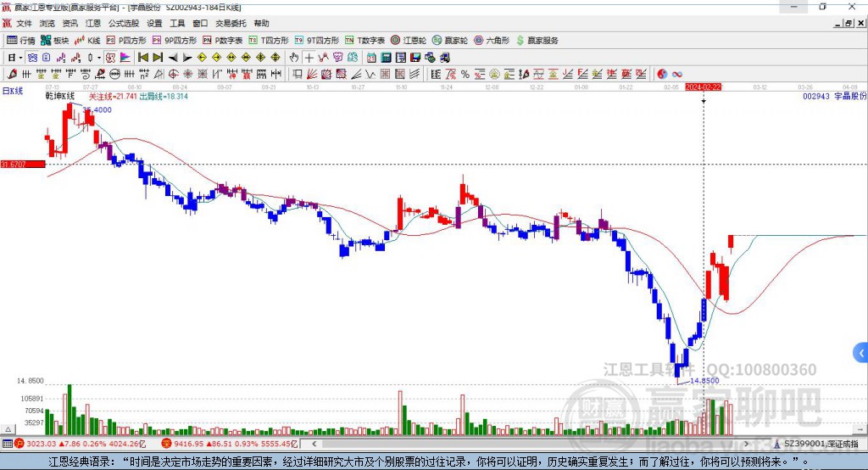868x470 pixels.
Task: Open the T数字表 tool
Action: pos(364,41)
